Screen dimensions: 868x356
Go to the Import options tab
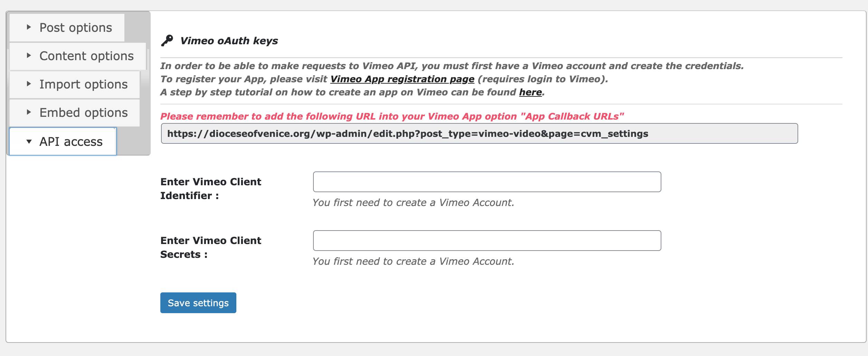(83, 84)
